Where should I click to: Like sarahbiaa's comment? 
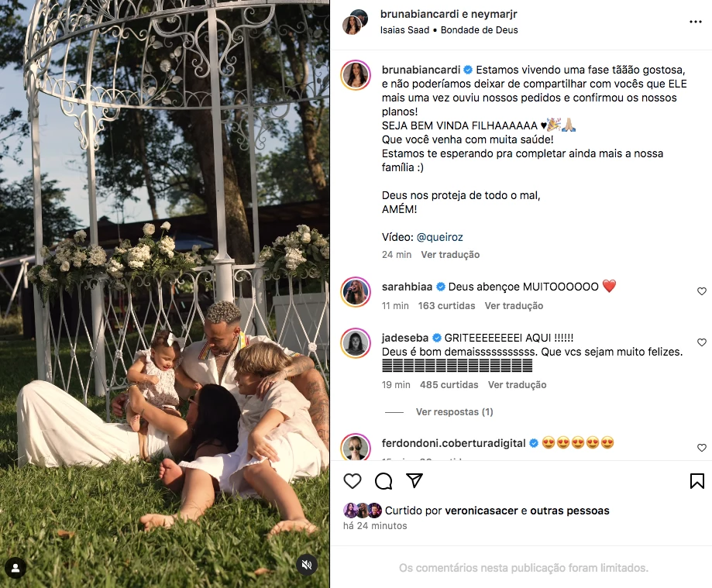coord(702,291)
